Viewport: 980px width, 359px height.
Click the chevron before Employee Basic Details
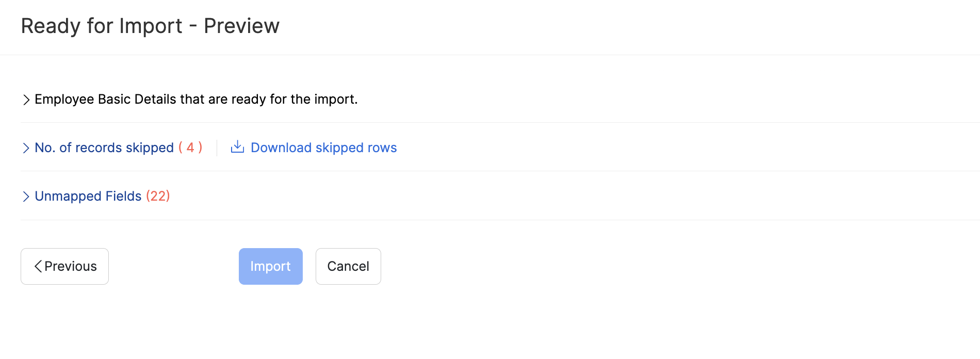(x=26, y=99)
